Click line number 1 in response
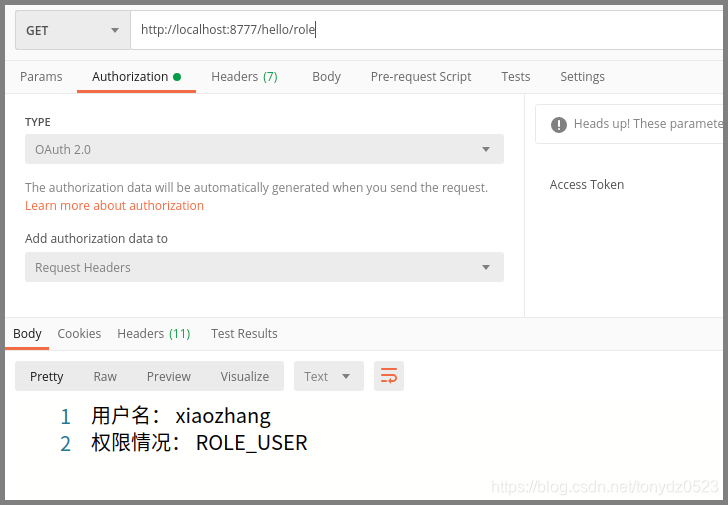 [x=65, y=417]
